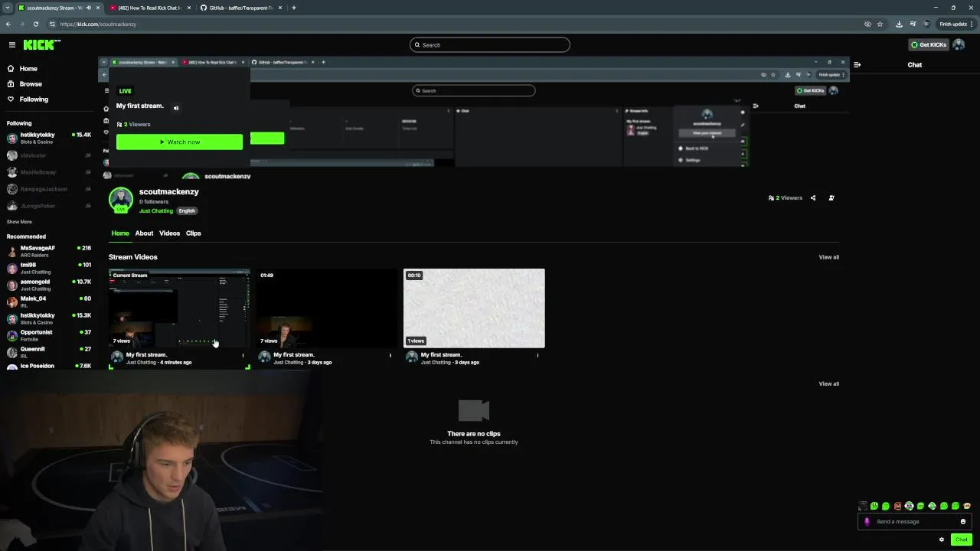Switch to the Videos channel tab

pyautogui.click(x=169, y=233)
